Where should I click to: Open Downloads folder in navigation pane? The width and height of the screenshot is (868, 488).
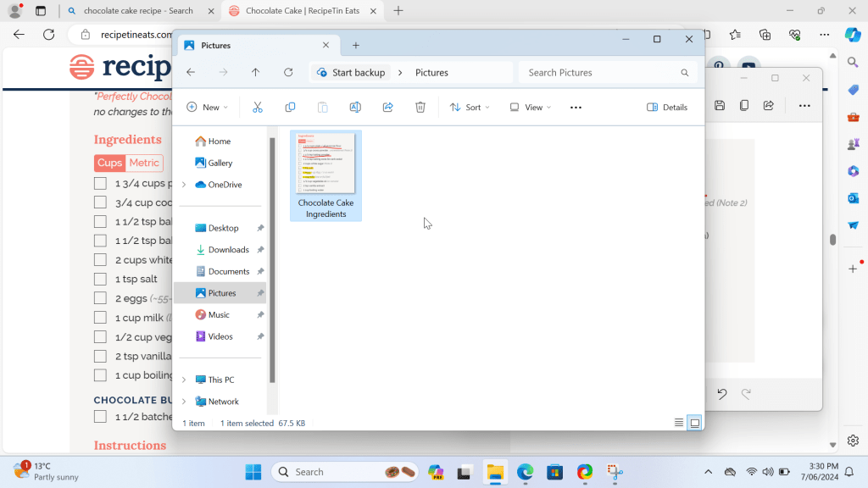point(228,250)
